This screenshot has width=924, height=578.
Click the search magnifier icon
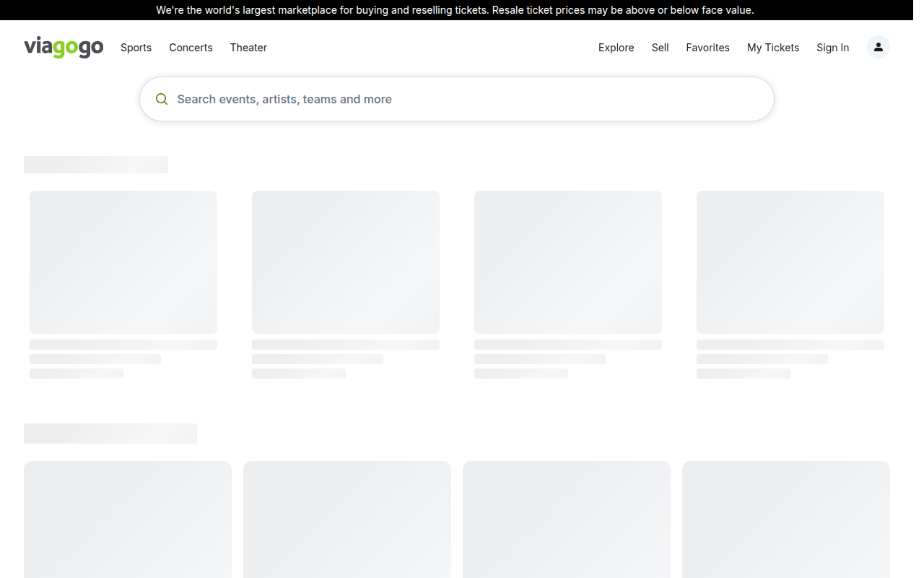pos(162,99)
